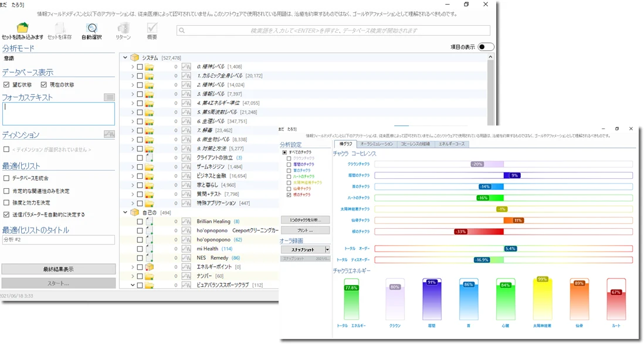
Task: Click the 最適化リストのタイトル input field
Action: (58, 240)
